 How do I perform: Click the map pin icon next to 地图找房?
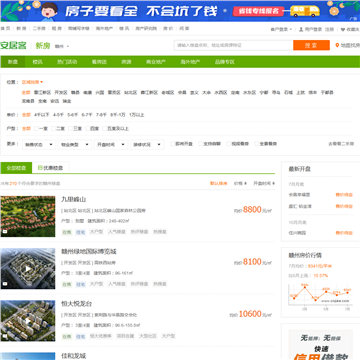point(337,45)
